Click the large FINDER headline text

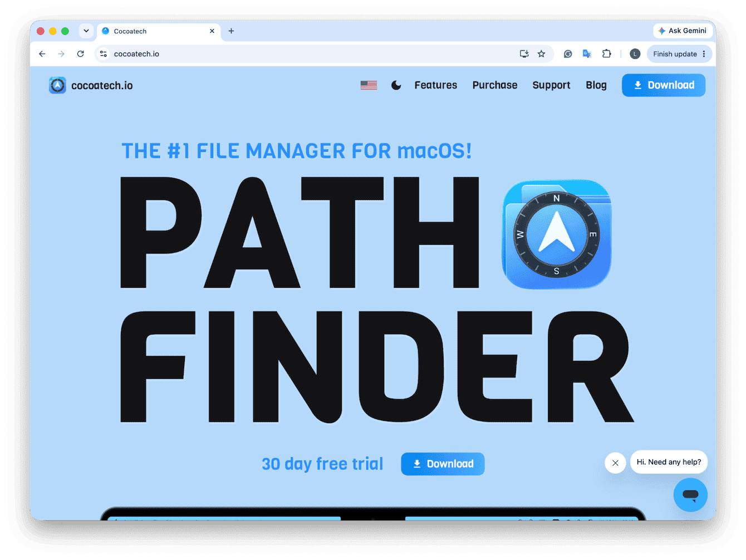(377, 367)
